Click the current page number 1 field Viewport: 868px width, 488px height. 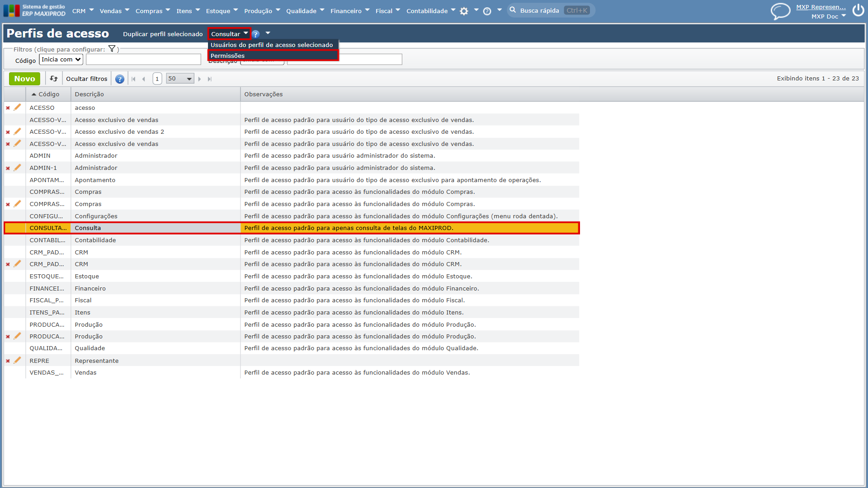[x=157, y=79]
